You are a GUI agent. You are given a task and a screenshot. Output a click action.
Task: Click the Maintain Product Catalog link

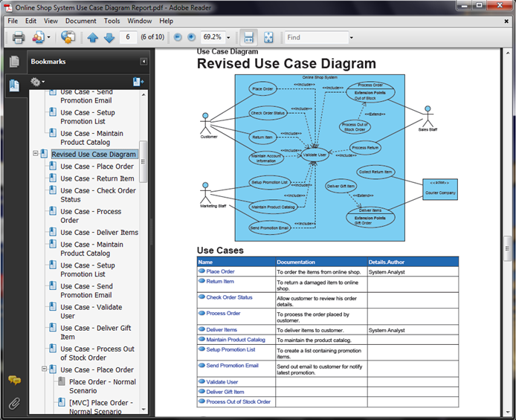pyautogui.click(x=235, y=340)
